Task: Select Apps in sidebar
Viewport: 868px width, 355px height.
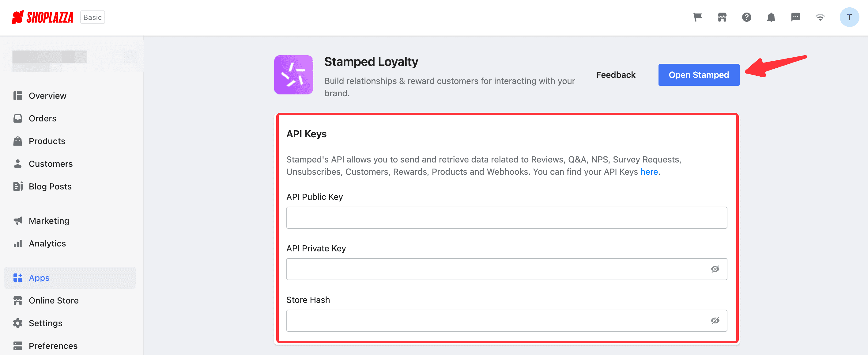Action: coord(70,278)
